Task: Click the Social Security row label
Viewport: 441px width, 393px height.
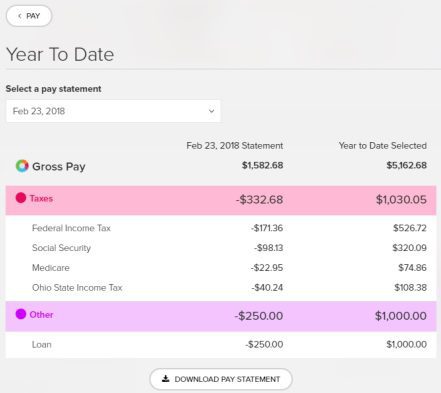Action: click(61, 248)
